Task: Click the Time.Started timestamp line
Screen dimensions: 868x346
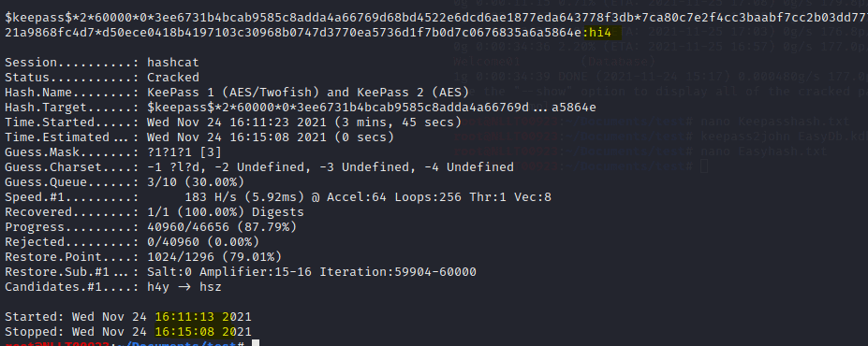Action: tap(233, 123)
